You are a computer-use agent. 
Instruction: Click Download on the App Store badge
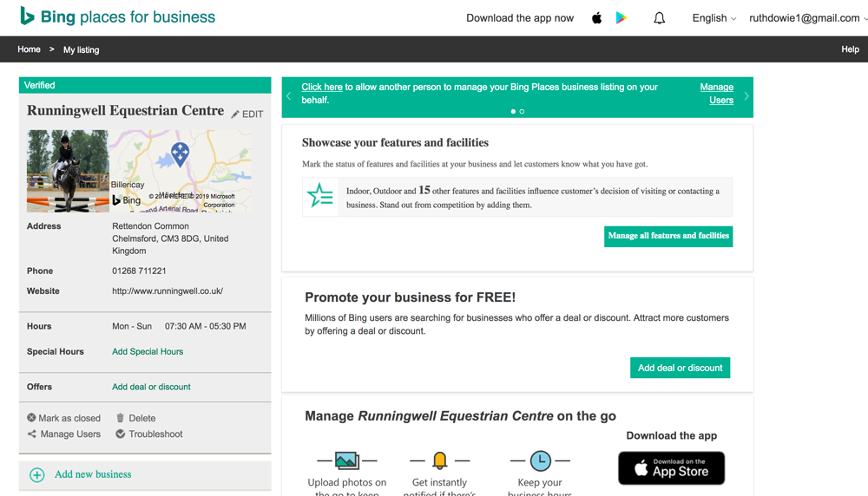(671, 467)
